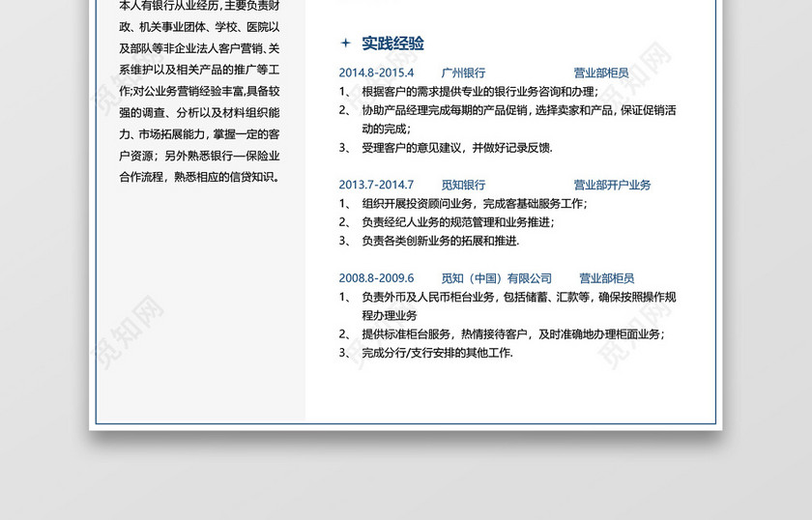
Task: Click the plus icon beside 实践经验
Action: 345,43
